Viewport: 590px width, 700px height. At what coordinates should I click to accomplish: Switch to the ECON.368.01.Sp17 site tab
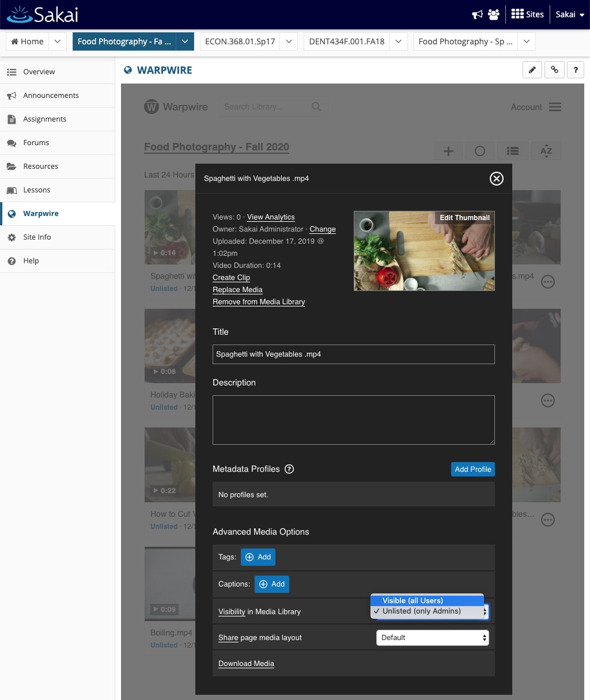point(240,41)
